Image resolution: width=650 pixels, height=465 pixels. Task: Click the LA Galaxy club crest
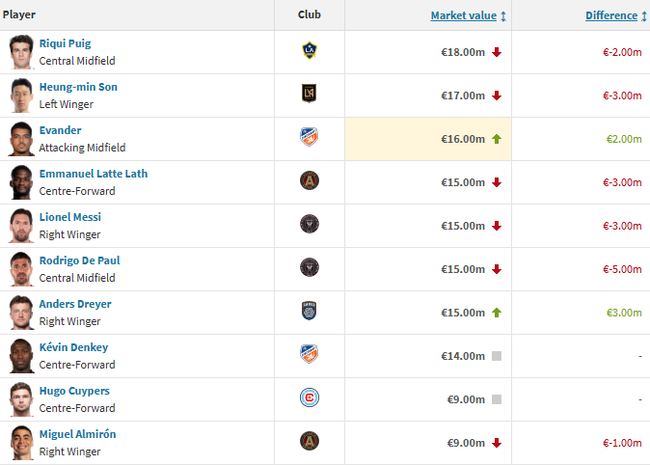tap(309, 51)
